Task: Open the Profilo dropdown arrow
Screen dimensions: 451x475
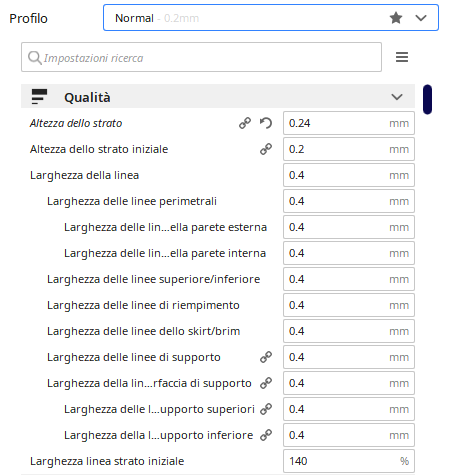Action: tap(421, 18)
